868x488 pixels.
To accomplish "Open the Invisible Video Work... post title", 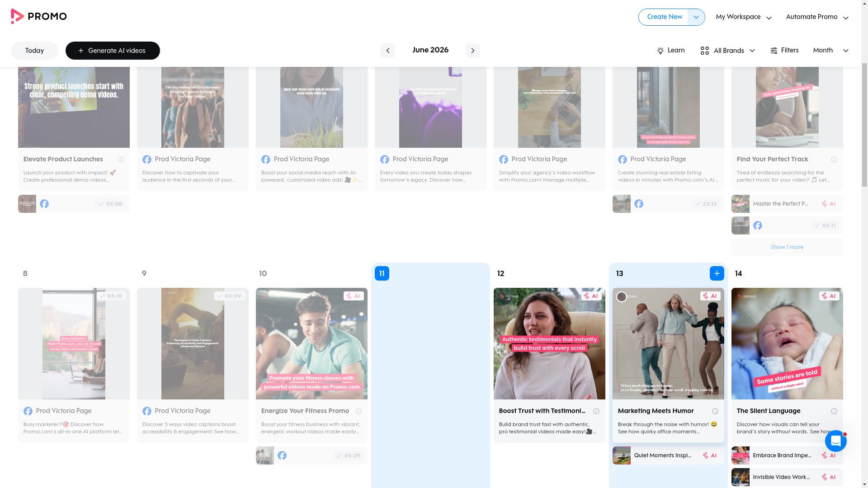I will (781, 477).
